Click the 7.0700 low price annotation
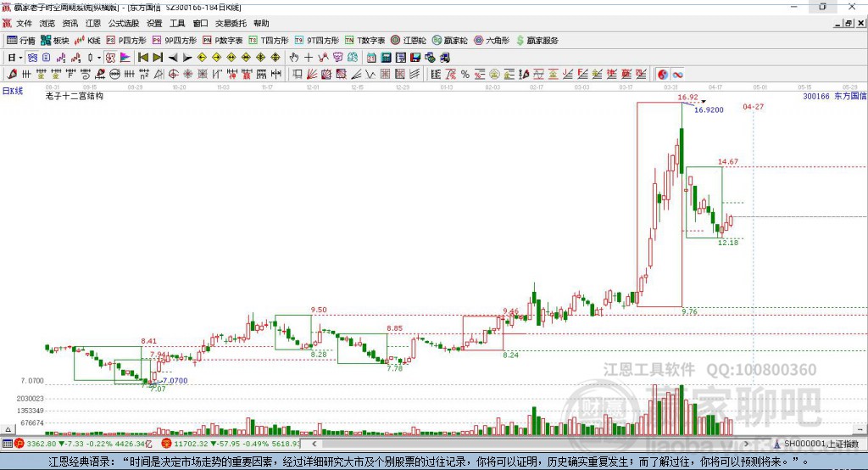 [x=175, y=381]
